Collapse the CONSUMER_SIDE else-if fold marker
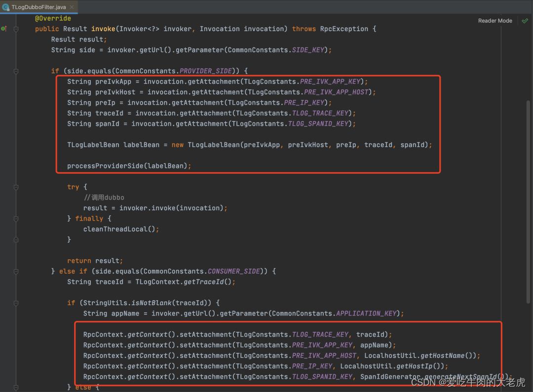The height and width of the screenshot is (392, 533). coord(16,272)
